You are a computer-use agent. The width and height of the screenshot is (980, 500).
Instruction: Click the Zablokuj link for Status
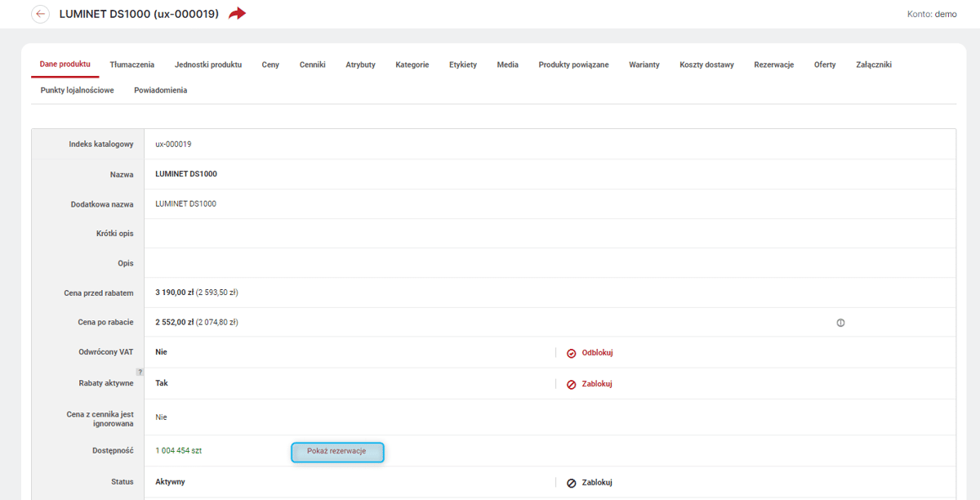coord(597,483)
